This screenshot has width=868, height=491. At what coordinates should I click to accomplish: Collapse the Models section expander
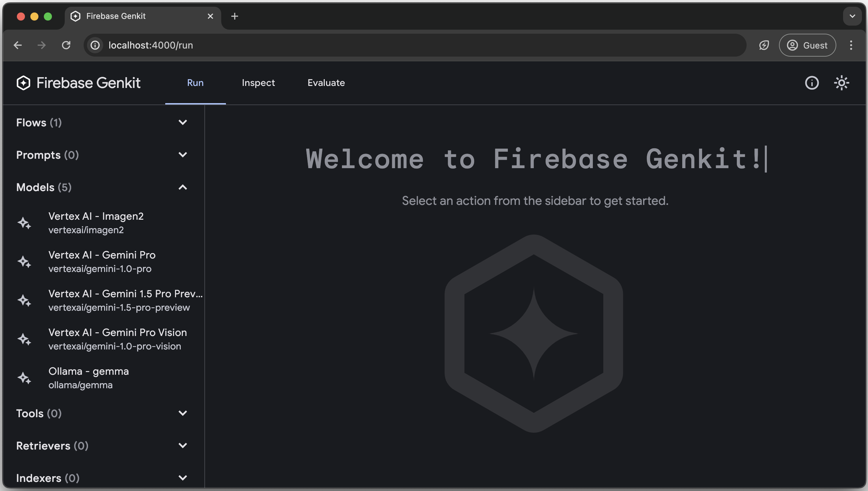click(183, 187)
